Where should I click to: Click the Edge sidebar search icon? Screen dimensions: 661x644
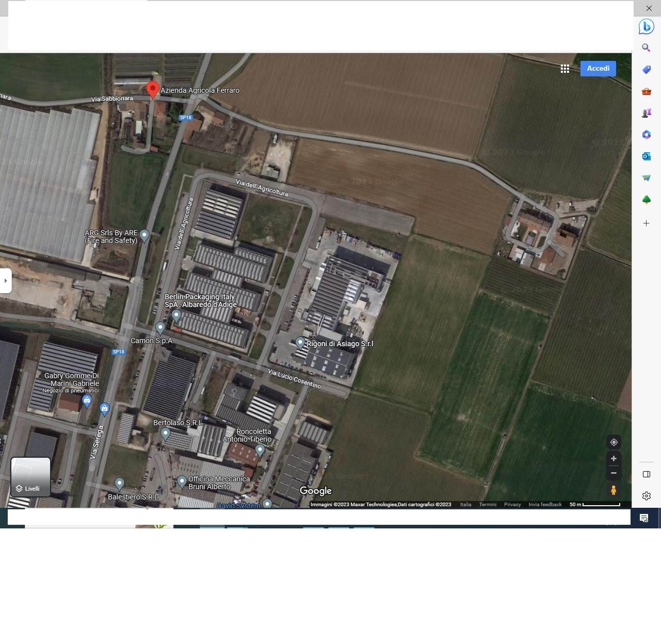(x=646, y=48)
